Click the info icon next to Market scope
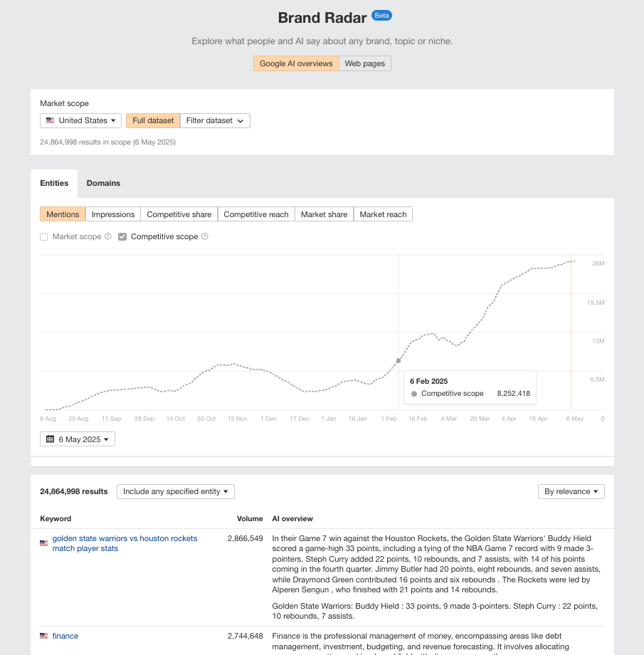644x655 pixels. [107, 236]
